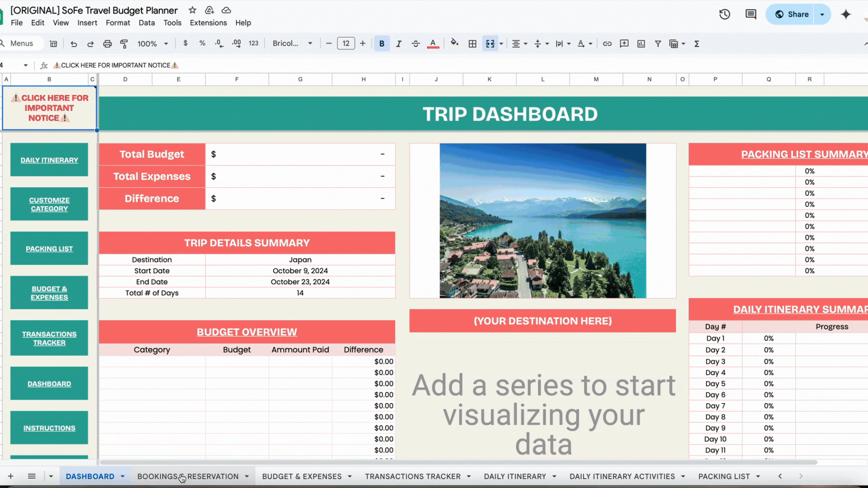Open the Share options arrow
The height and width of the screenshot is (488, 868).
[822, 14]
